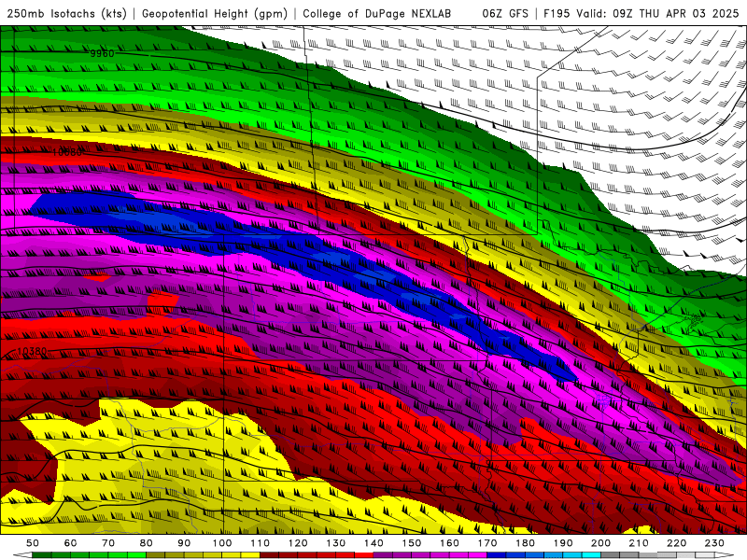Click the 190 value on the color scale
The image size is (747, 560).
point(563,543)
